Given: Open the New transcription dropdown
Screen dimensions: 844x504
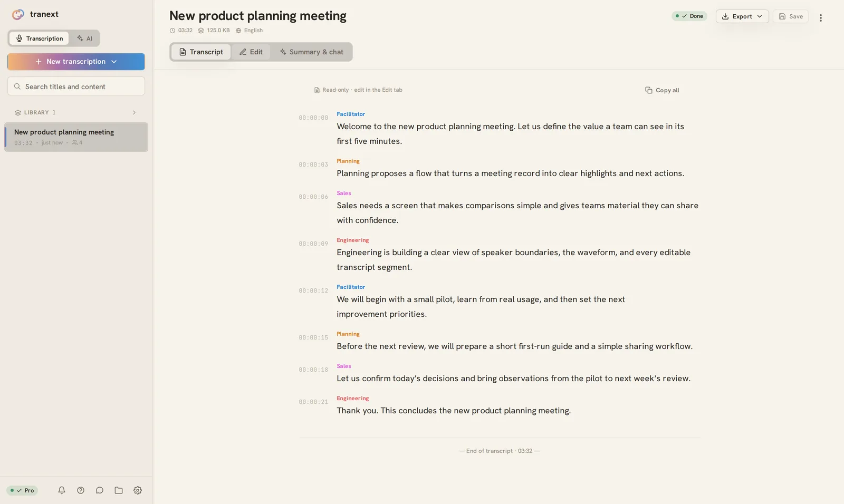Looking at the screenshot, I should click(76, 62).
